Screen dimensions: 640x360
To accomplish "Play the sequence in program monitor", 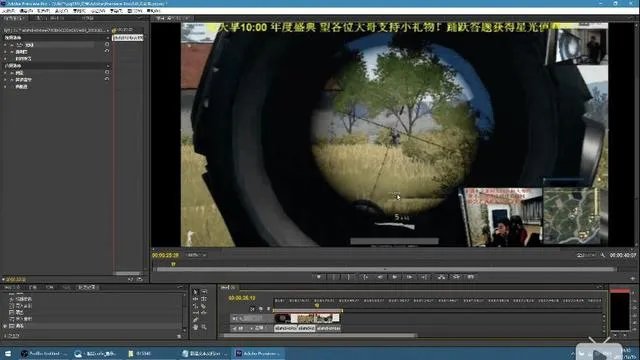I will click(395, 277).
